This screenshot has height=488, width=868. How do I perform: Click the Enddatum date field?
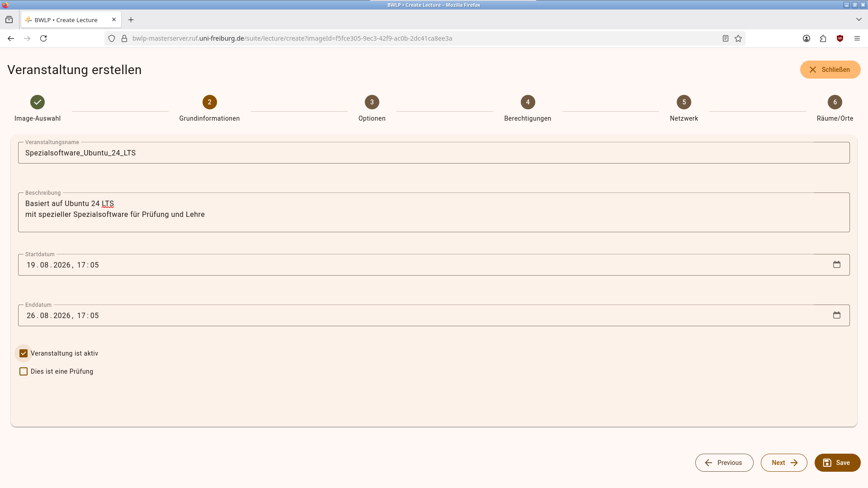pyautogui.click(x=434, y=315)
